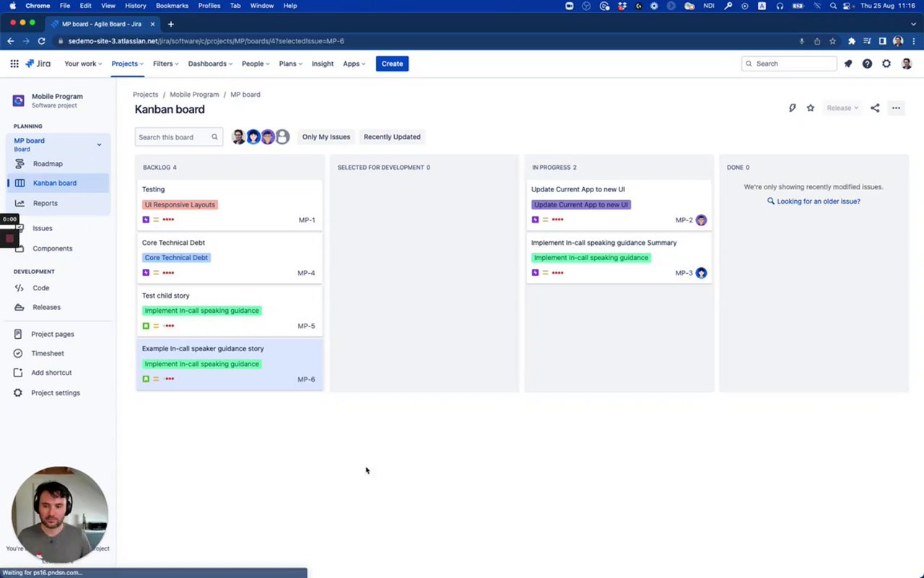924x578 pixels.
Task: Click UI Responsive Layouts epic label
Action: click(x=180, y=204)
